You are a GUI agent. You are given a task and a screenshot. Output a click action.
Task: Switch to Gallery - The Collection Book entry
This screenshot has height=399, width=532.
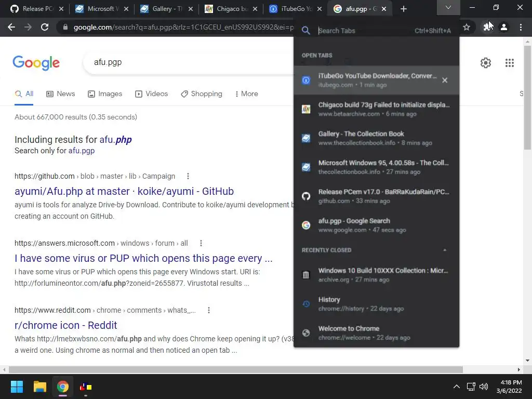[x=376, y=138]
